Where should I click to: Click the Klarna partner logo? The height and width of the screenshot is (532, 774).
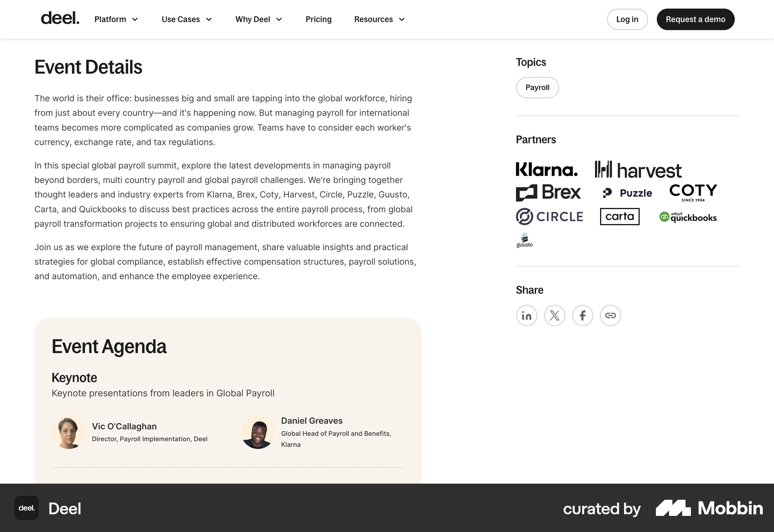547,170
